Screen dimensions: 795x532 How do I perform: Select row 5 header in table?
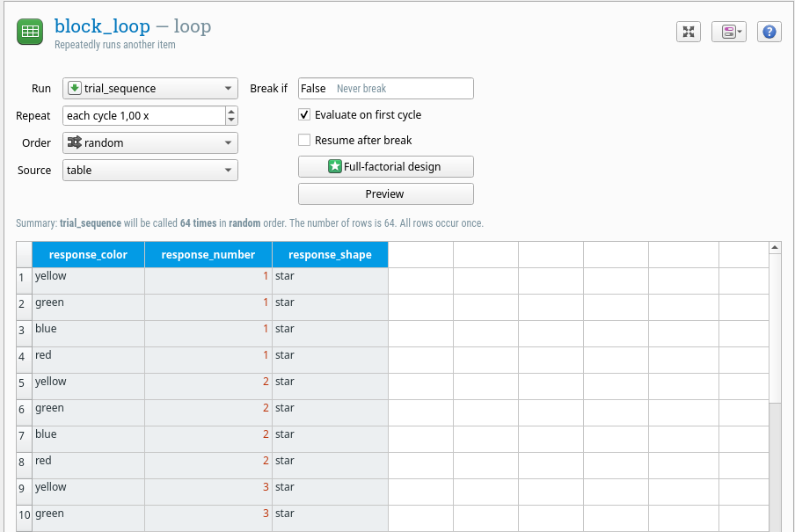(x=24, y=383)
